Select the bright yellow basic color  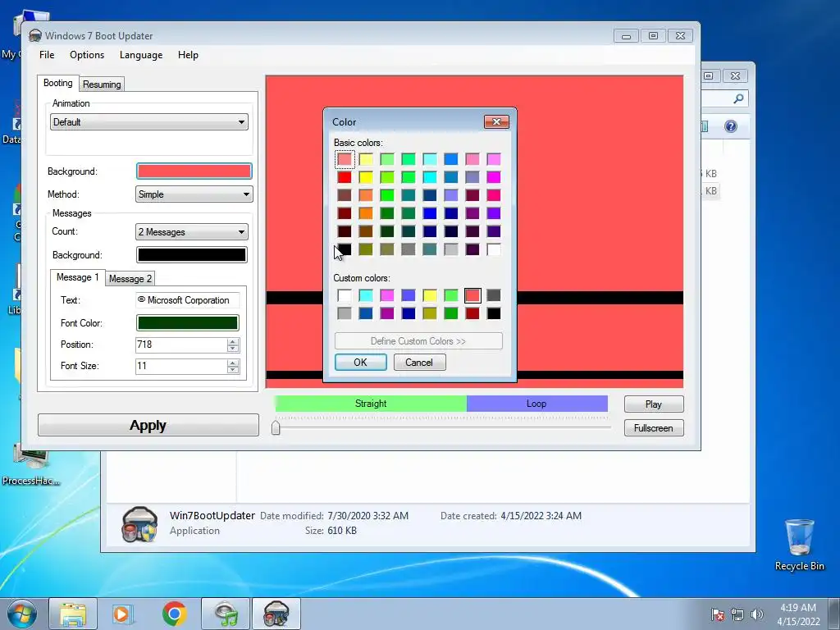(366, 177)
